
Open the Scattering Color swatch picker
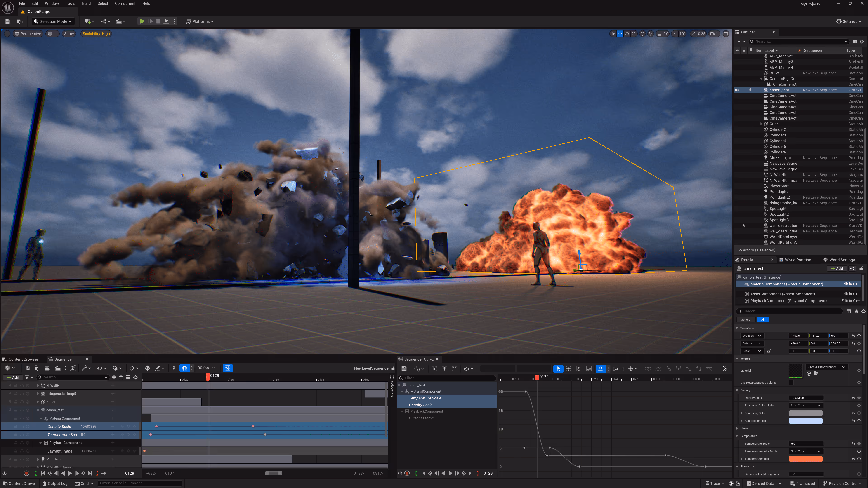click(805, 413)
